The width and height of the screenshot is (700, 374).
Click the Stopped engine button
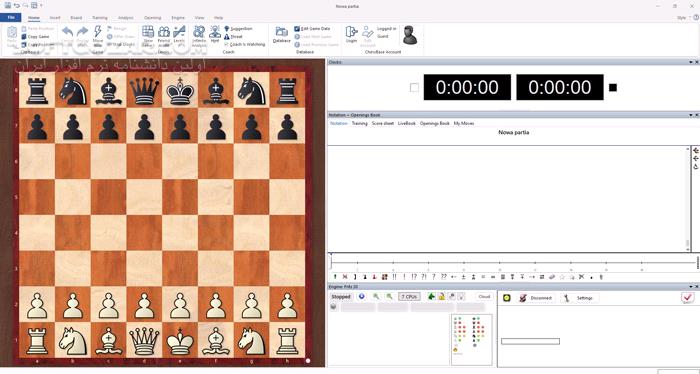(x=341, y=296)
